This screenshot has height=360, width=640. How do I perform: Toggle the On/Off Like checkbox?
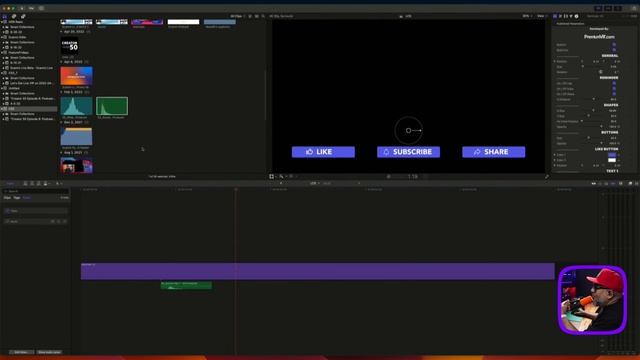(614, 83)
